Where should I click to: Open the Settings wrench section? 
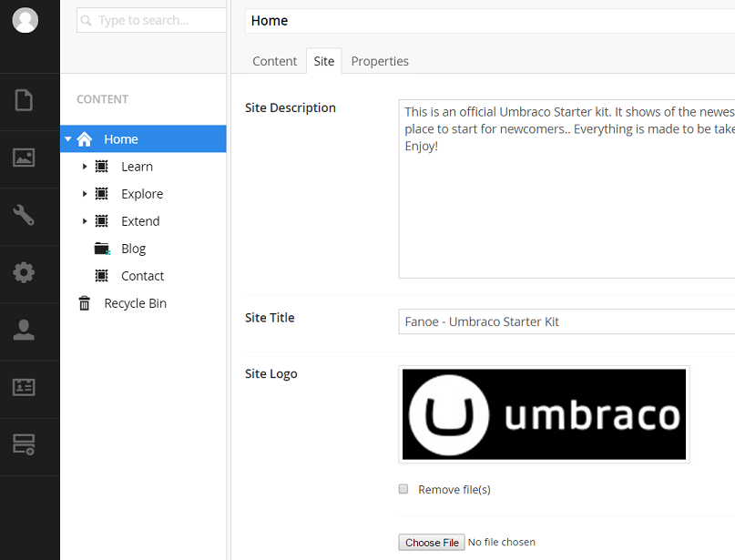24,215
